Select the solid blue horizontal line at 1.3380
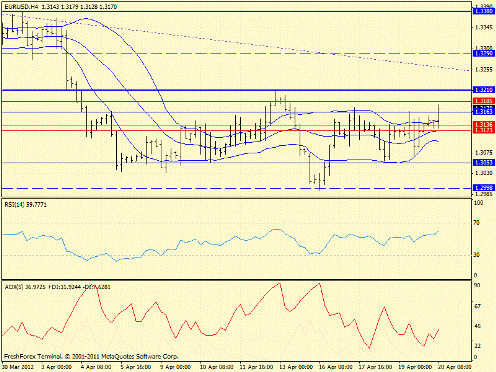 pyautogui.click(x=237, y=11)
